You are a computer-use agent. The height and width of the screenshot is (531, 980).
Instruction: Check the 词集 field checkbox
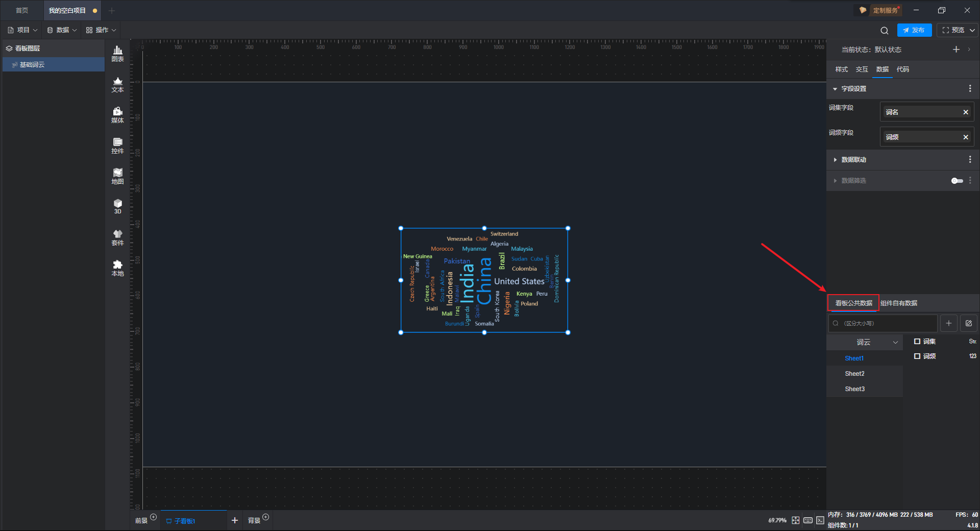(917, 342)
